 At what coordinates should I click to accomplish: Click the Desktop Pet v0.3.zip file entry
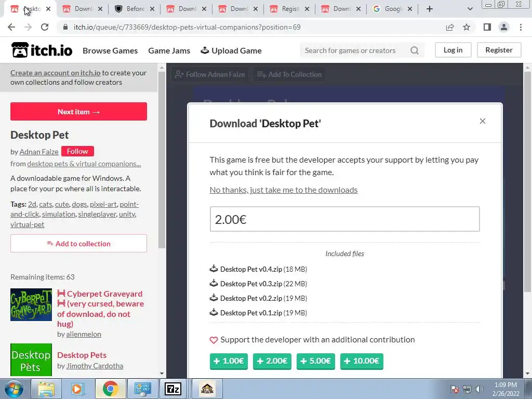click(x=258, y=284)
